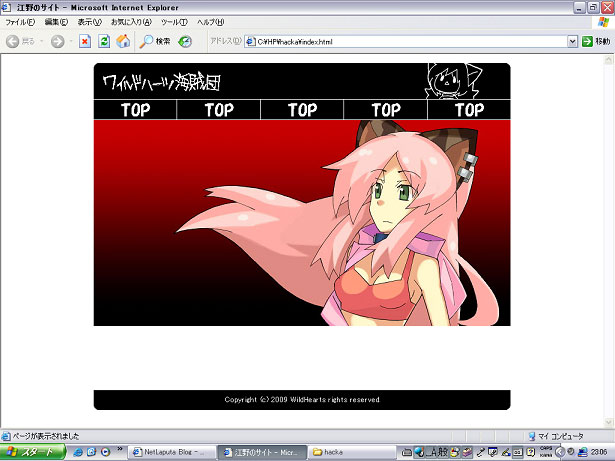This screenshot has height=461, width=615.
Task: Launch Internet Explorer from Quick Launch
Action: coord(78,452)
